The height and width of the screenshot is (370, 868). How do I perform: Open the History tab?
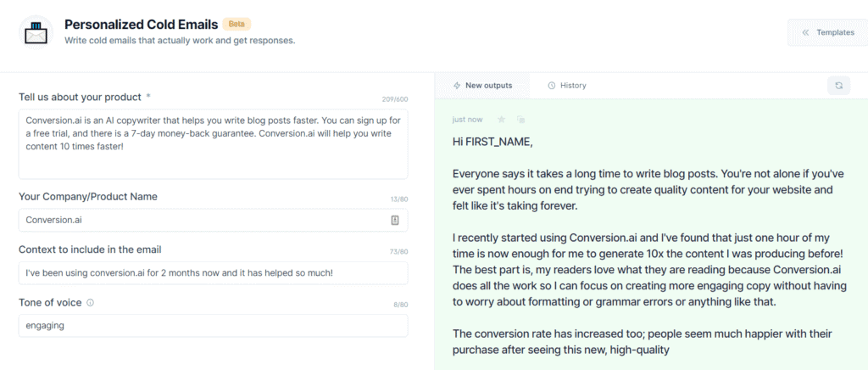567,86
